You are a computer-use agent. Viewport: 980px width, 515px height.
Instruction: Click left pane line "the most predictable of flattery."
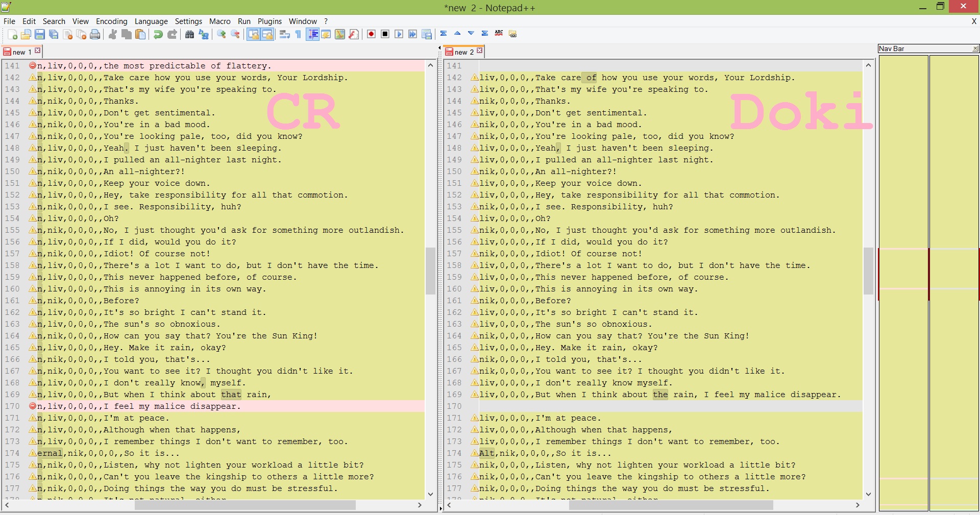click(187, 66)
